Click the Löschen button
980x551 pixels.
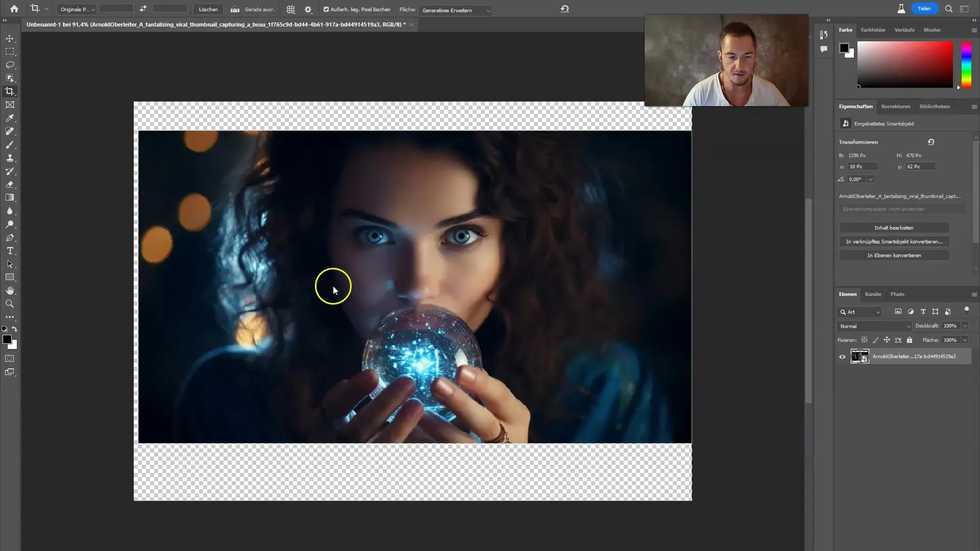click(208, 9)
